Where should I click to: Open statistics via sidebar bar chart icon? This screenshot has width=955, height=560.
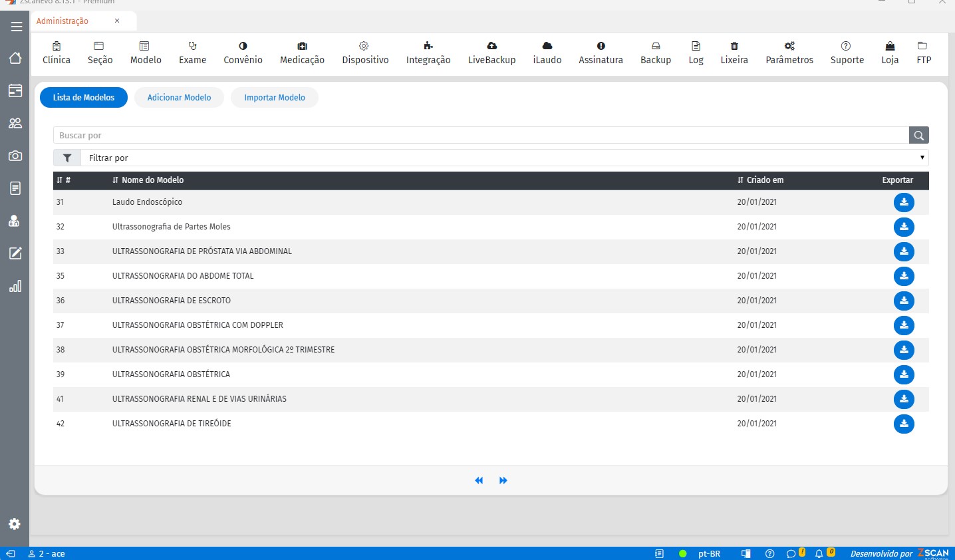tap(15, 286)
